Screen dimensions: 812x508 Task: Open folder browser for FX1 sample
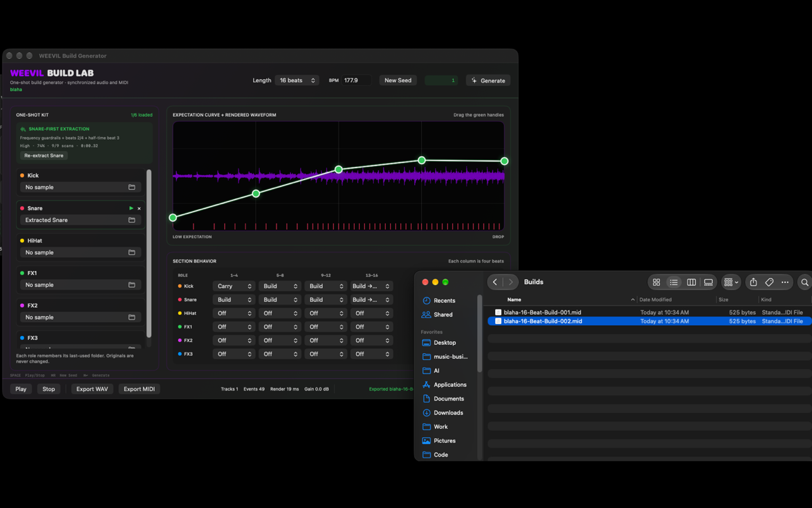pyautogui.click(x=131, y=285)
